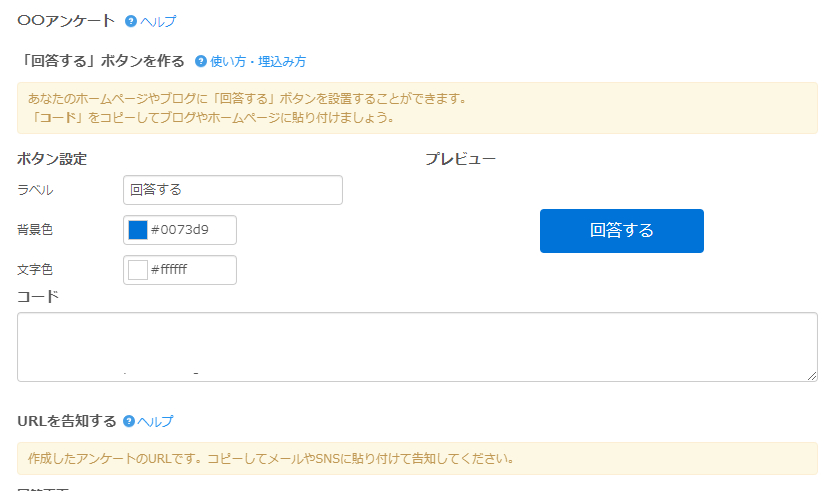Image resolution: width=836 pixels, height=491 pixels.
Task: Click the プレビュー heading
Action: [460, 159]
